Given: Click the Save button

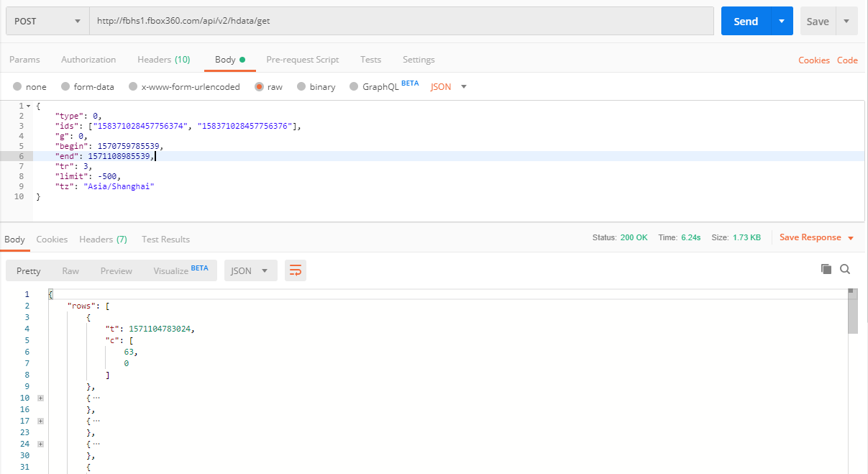Looking at the screenshot, I should point(818,22).
